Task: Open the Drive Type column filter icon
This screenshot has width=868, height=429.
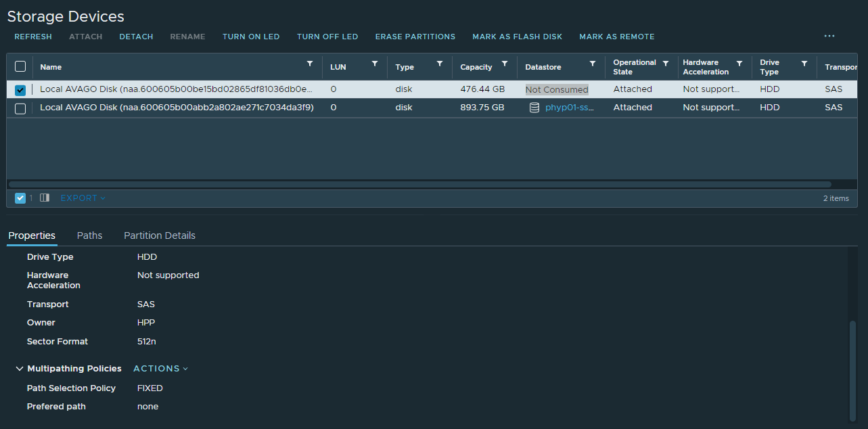Action: [804, 64]
